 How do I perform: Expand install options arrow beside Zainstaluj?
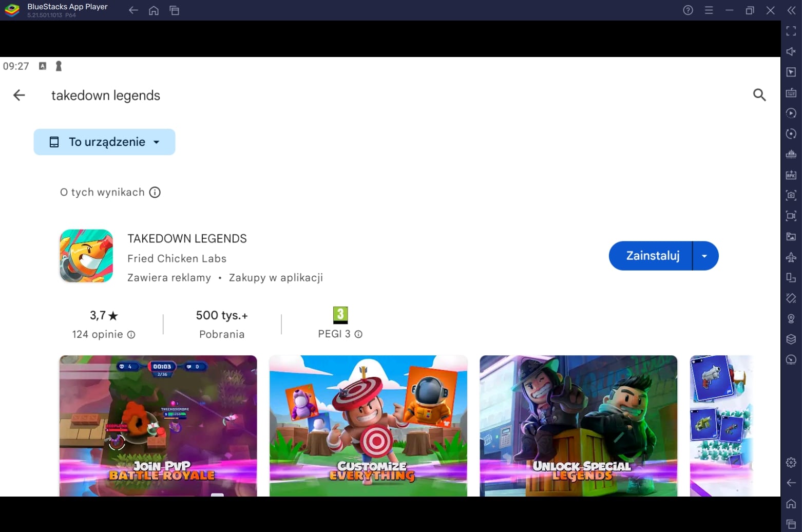point(705,256)
